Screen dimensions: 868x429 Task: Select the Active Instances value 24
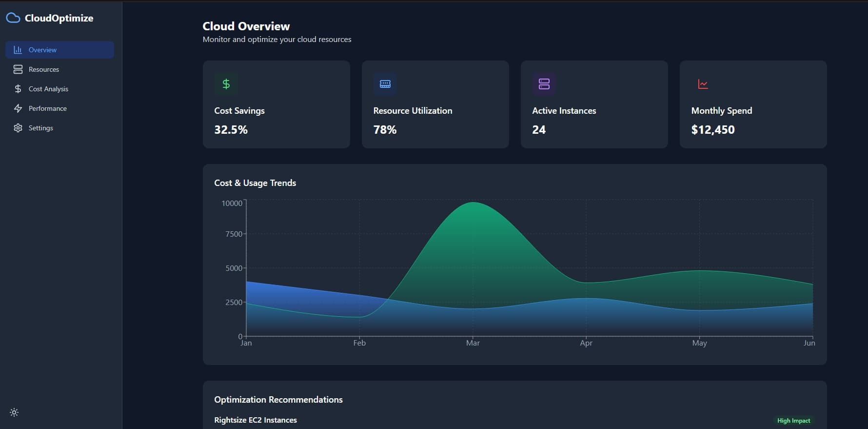[539, 130]
